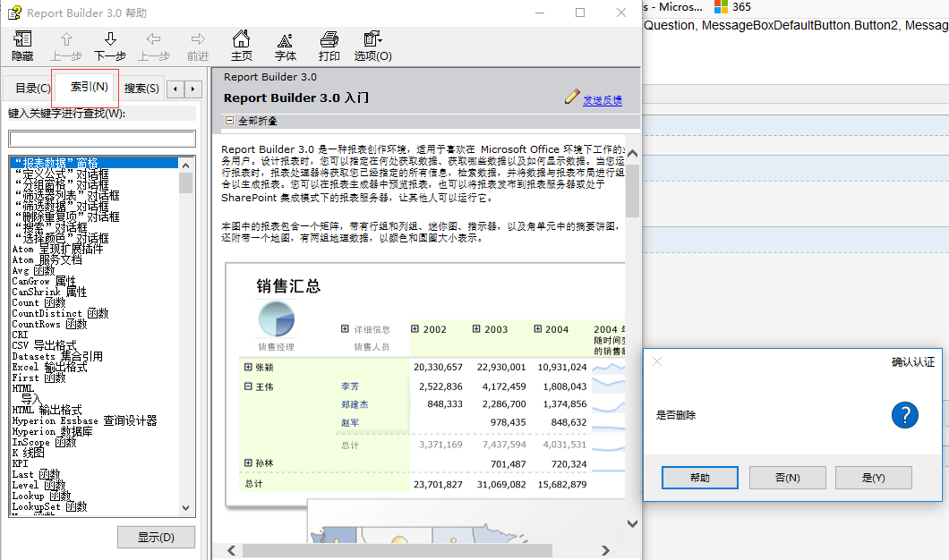Select index entry LookupSet 函数
The height and width of the screenshot is (560, 949).
click(x=49, y=507)
